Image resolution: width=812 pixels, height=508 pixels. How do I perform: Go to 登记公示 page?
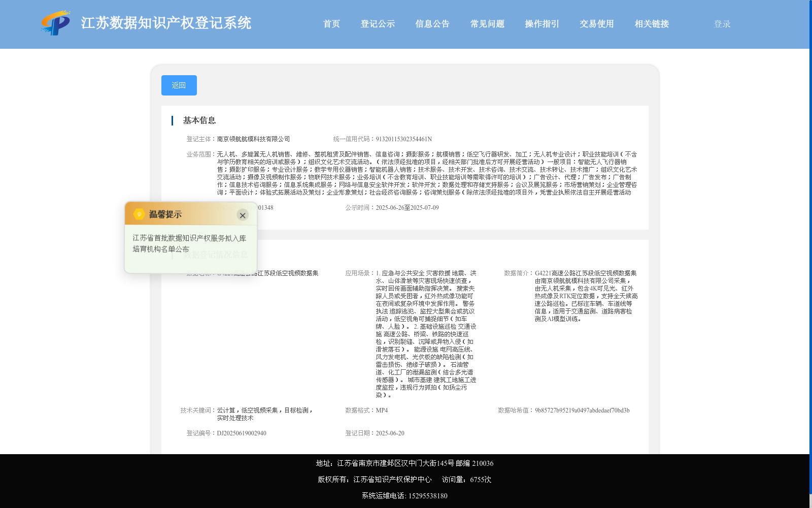click(x=378, y=24)
